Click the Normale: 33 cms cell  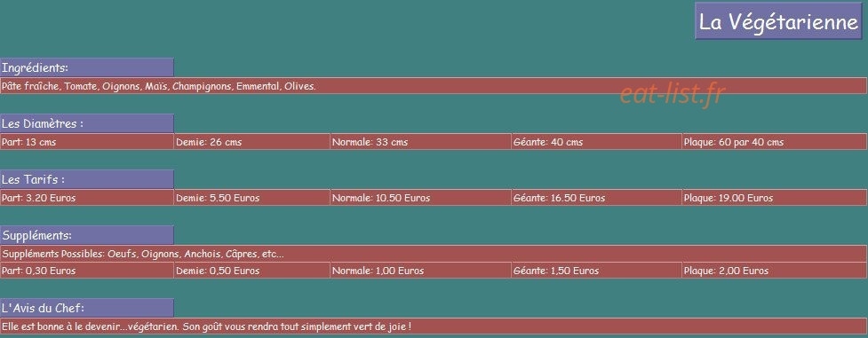tap(421, 142)
